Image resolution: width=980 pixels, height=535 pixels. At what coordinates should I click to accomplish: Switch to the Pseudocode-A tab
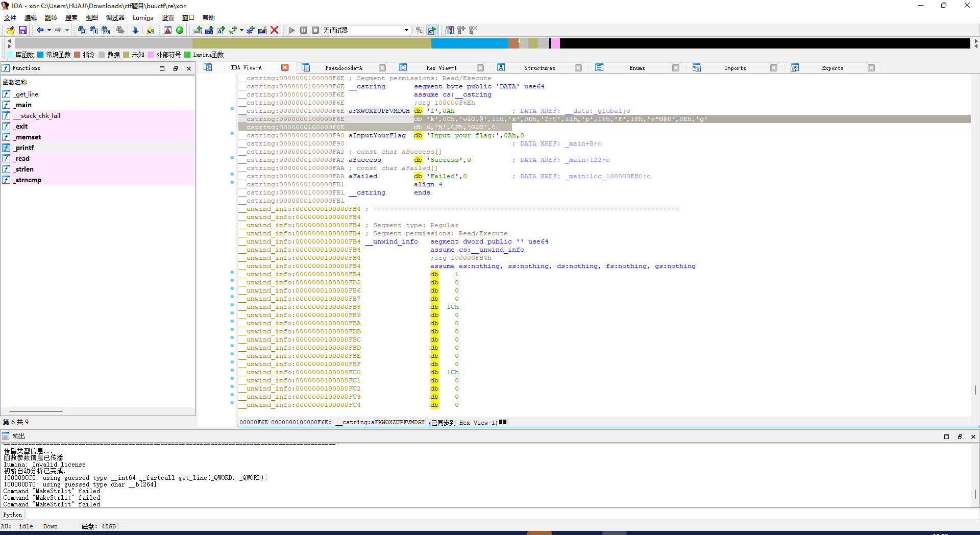[344, 68]
